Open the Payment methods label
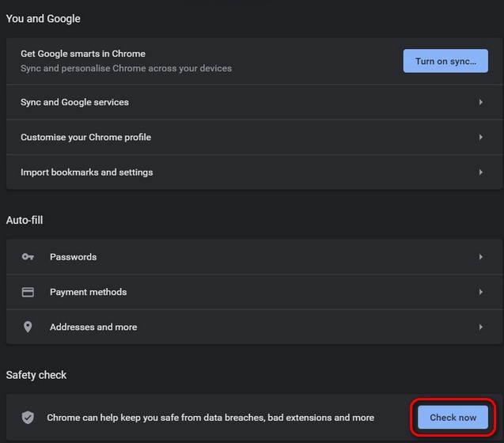Screen dimensions: 504x443 (x=88, y=292)
